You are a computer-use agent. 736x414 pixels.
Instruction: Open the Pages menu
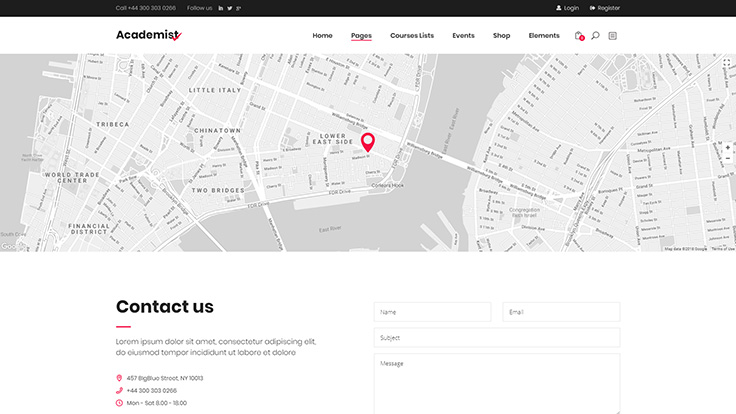pos(361,36)
